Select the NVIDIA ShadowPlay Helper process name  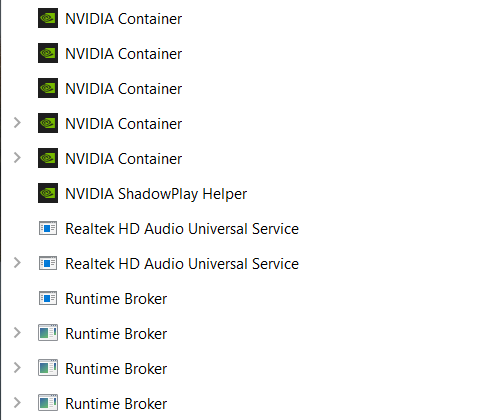(x=156, y=194)
